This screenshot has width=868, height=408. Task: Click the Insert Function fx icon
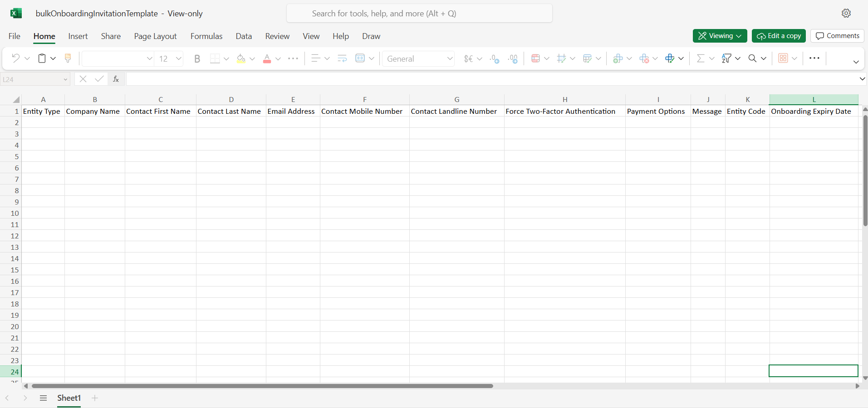[x=116, y=79]
